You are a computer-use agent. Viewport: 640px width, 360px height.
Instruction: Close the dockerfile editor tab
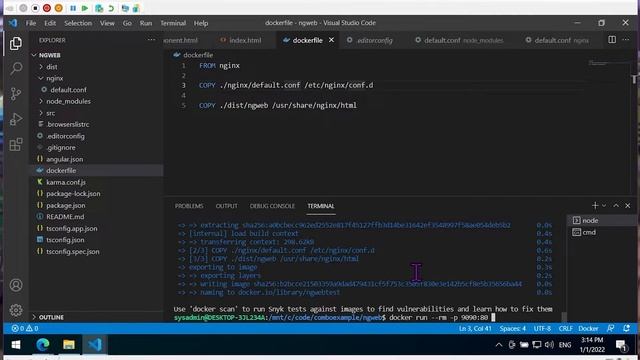tap(331, 40)
